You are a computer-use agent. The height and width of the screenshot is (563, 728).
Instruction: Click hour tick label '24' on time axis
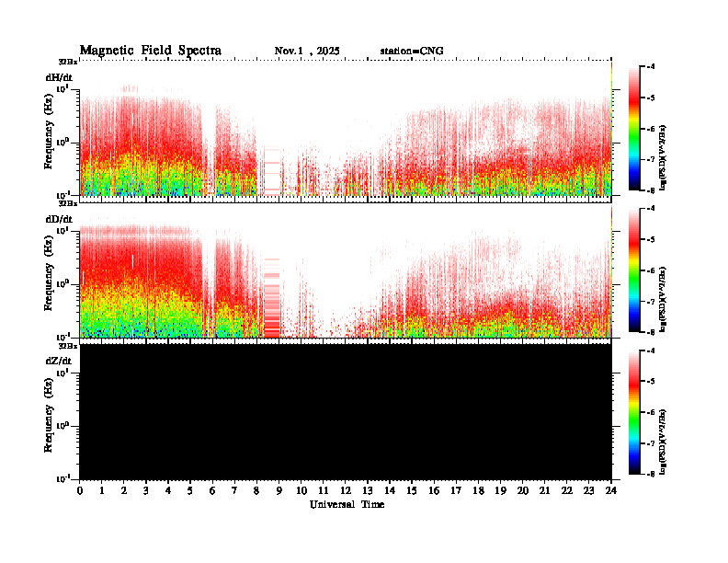(611, 490)
